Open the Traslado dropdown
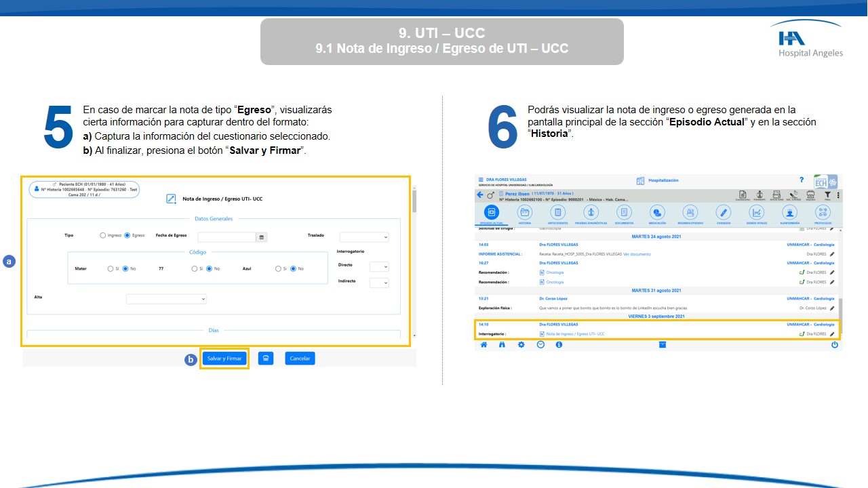This screenshot has width=868, height=488. tap(364, 237)
